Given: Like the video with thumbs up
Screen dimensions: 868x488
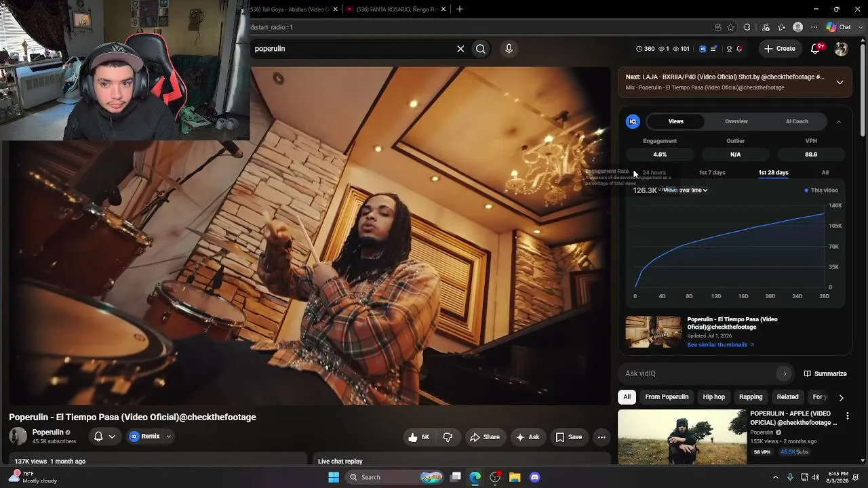Looking at the screenshot, I should 420,437.
